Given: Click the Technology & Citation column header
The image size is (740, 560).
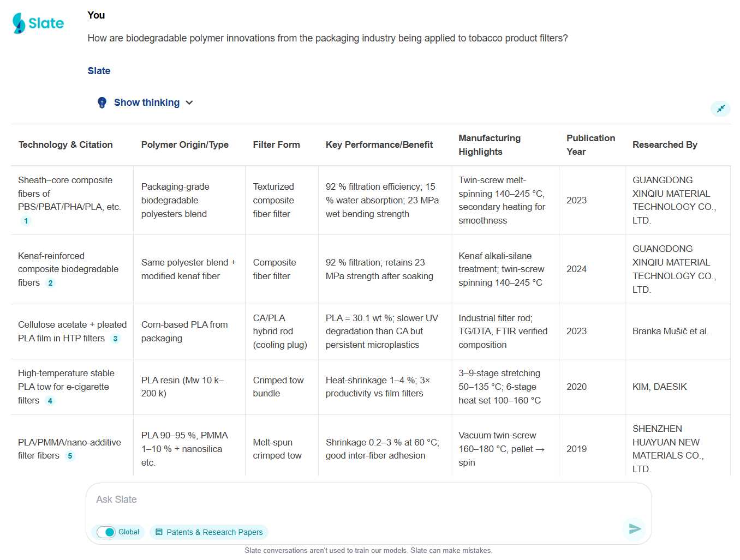Looking at the screenshot, I should pyautogui.click(x=65, y=144).
